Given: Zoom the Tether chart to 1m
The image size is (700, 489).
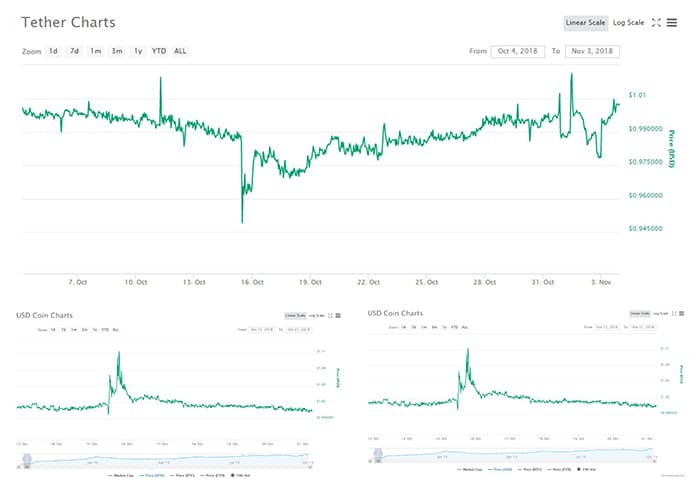Looking at the screenshot, I should (95, 51).
